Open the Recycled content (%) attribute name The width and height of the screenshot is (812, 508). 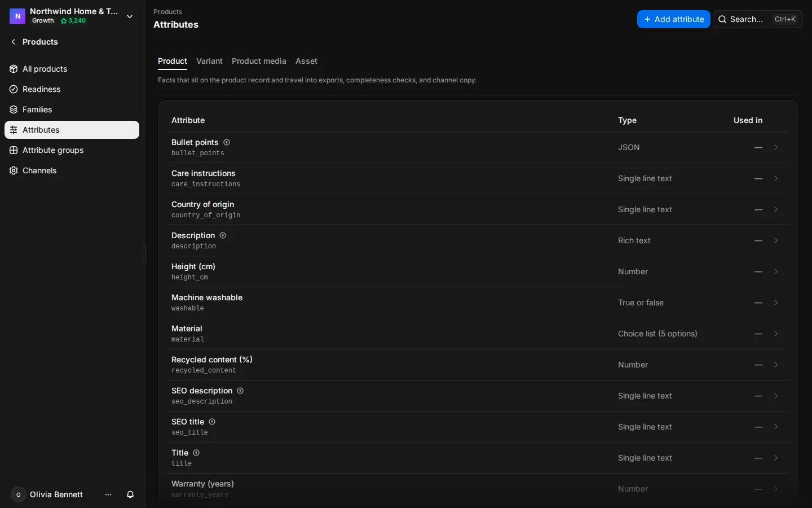click(212, 360)
